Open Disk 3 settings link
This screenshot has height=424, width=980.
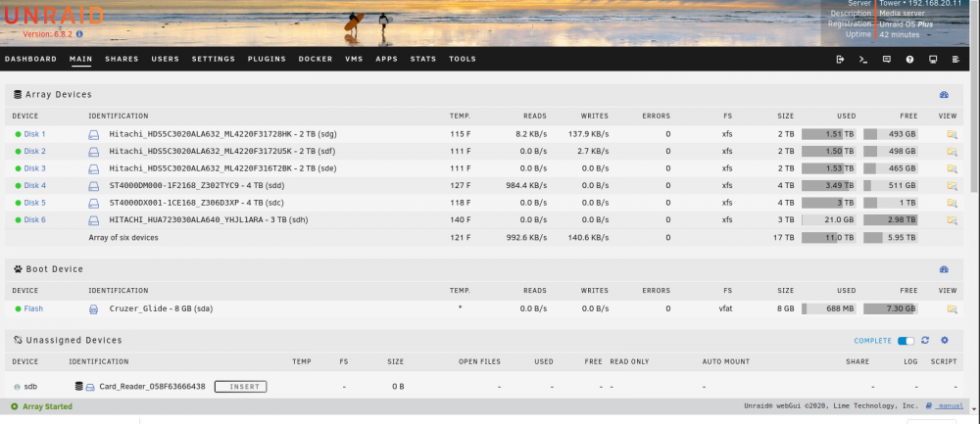34,168
